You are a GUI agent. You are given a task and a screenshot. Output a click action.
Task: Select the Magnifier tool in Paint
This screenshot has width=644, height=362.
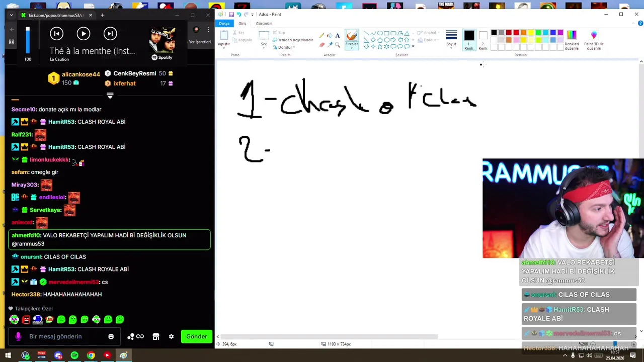(338, 45)
